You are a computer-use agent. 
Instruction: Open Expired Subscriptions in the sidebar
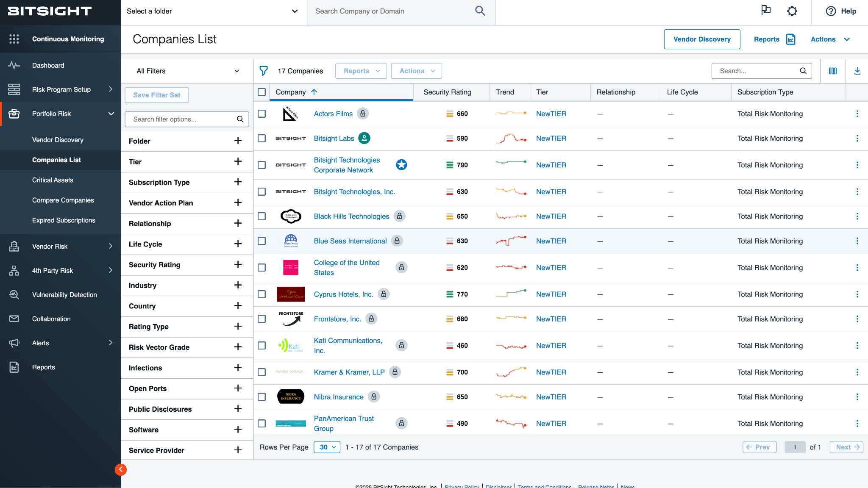coord(64,220)
